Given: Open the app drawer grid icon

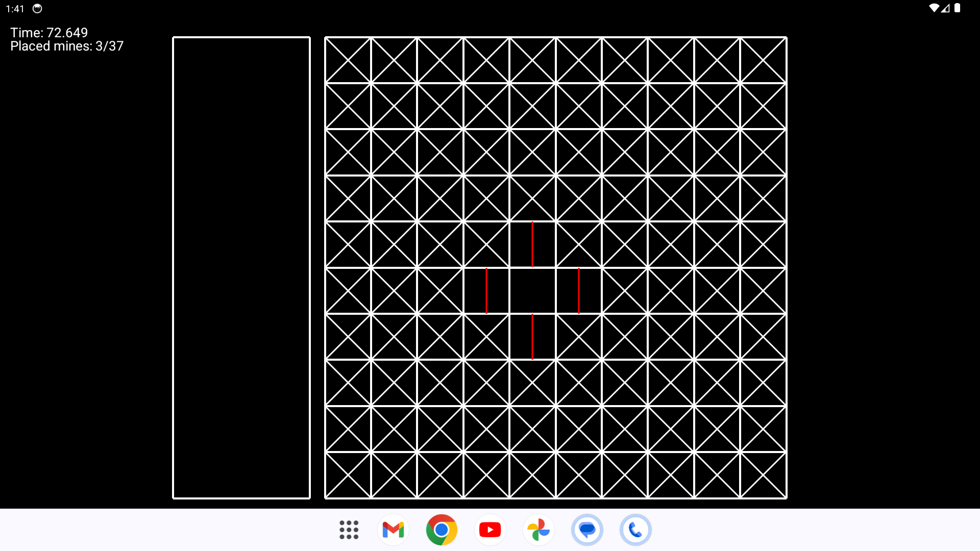Looking at the screenshot, I should pyautogui.click(x=349, y=530).
